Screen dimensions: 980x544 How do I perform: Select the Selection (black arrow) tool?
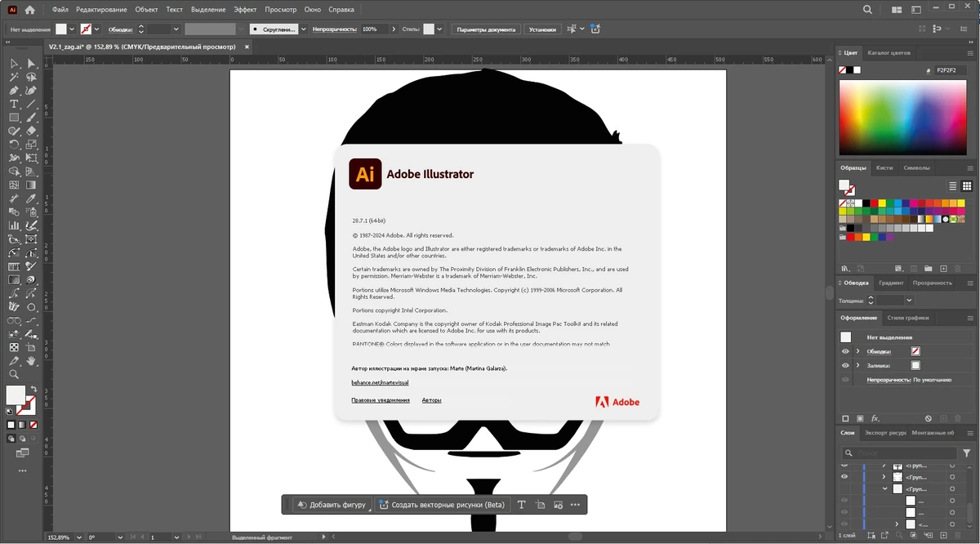14,64
